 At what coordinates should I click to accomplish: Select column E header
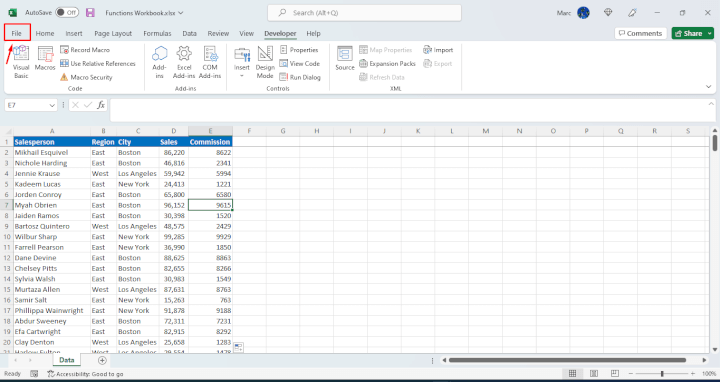click(x=210, y=131)
